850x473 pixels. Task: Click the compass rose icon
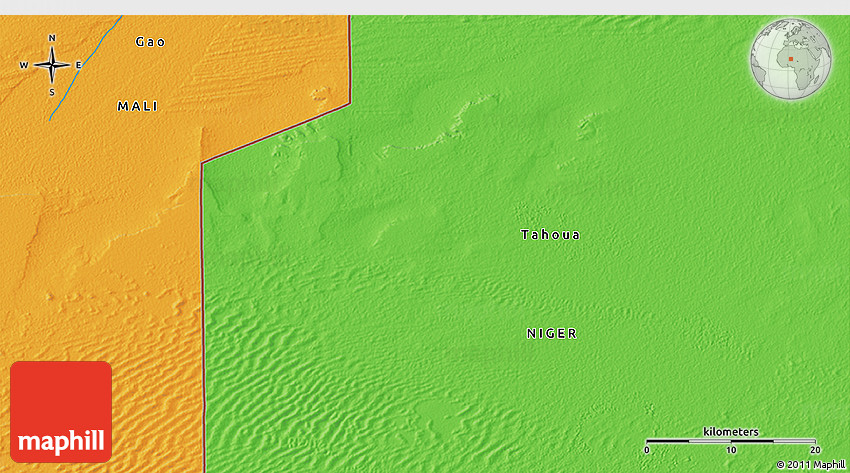51,65
